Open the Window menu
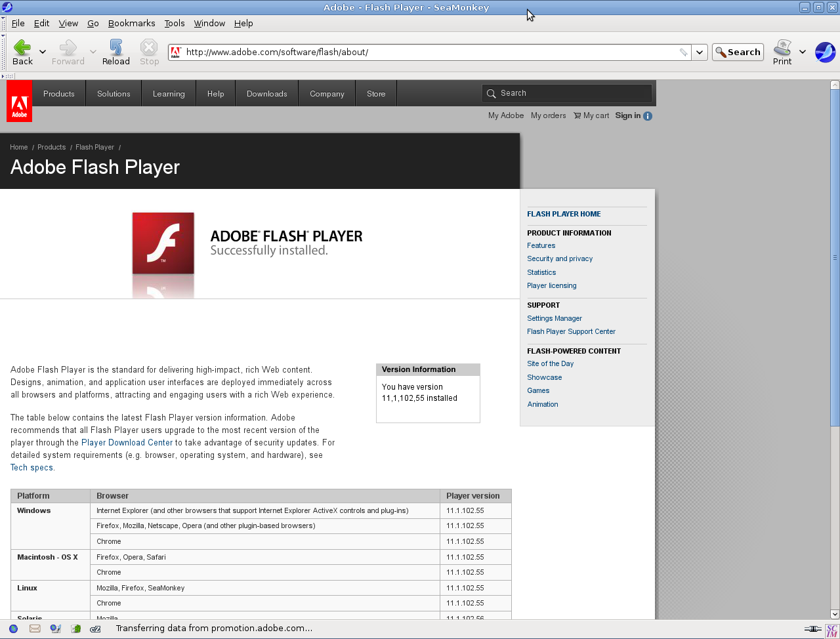 pos(209,23)
